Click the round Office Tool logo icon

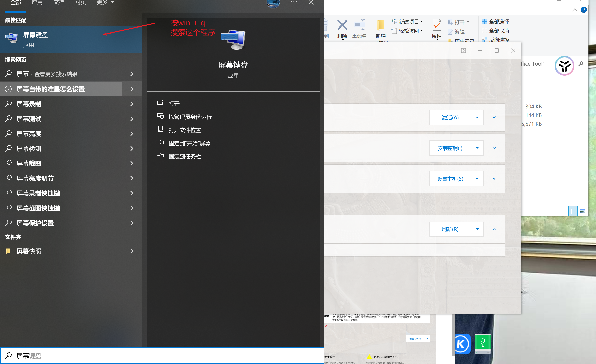pos(564,66)
